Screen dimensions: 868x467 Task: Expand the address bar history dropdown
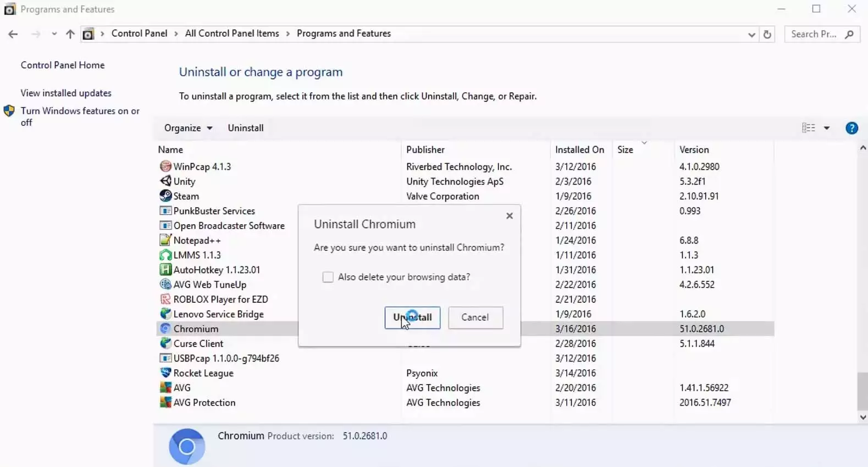(751, 34)
